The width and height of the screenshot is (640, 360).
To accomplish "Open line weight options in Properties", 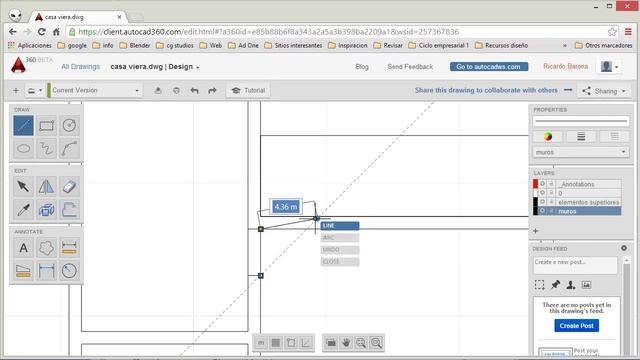I will (x=581, y=137).
